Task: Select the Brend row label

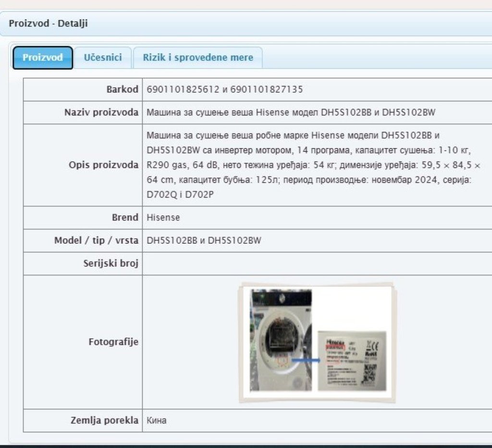Action: click(x=125, y=217)
